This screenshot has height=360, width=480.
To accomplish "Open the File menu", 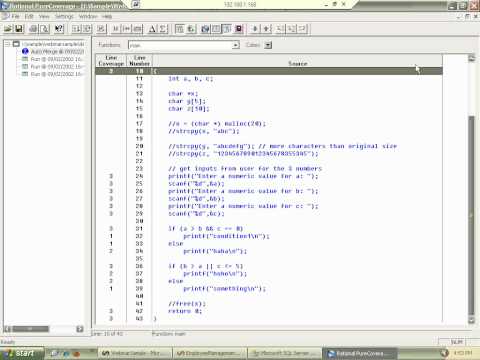I will 15,16.
